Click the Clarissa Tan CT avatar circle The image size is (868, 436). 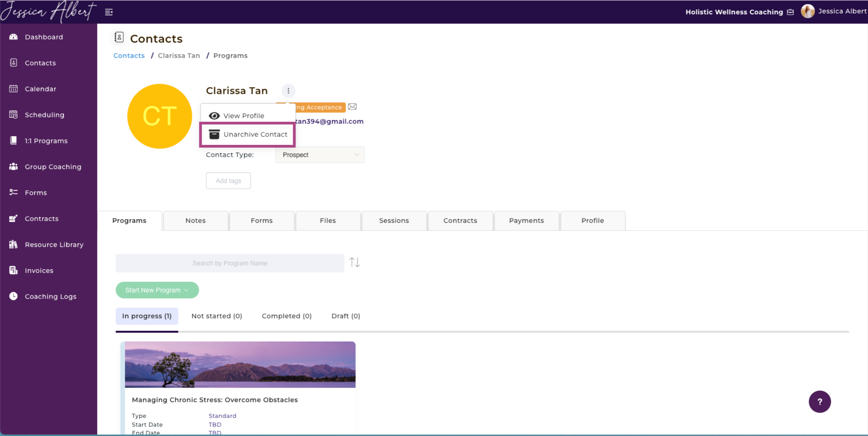point(160,116)
